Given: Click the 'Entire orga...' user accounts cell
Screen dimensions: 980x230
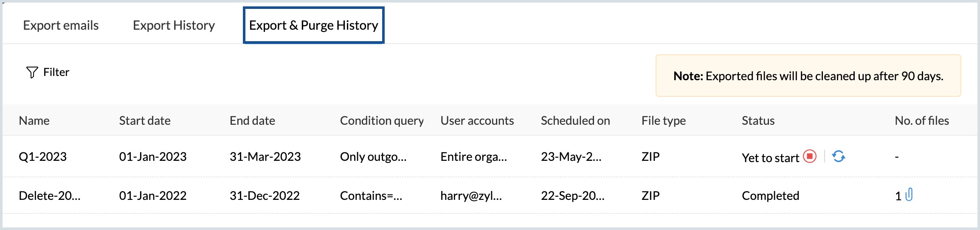Looking at the screenshot, I should [473, 157].
